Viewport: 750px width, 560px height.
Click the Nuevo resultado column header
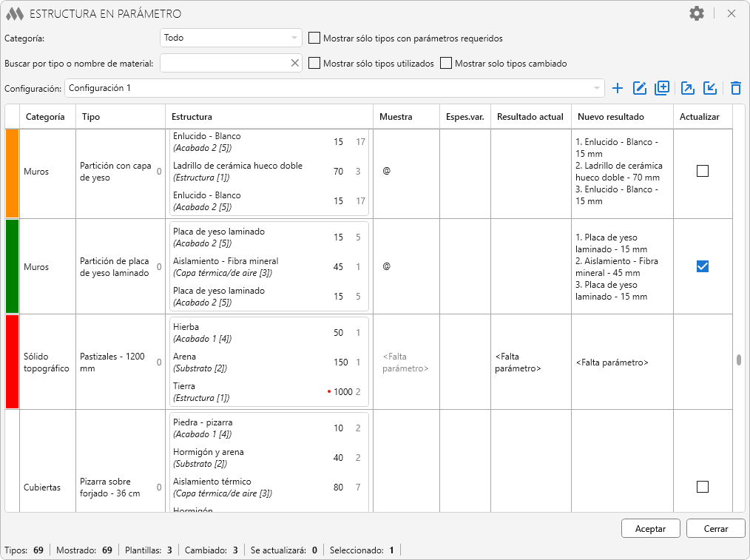click(x=610, y=116)
